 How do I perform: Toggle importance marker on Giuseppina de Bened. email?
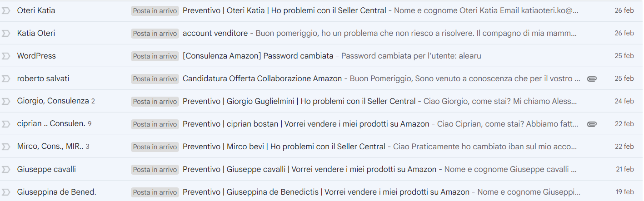click(6, 192)
